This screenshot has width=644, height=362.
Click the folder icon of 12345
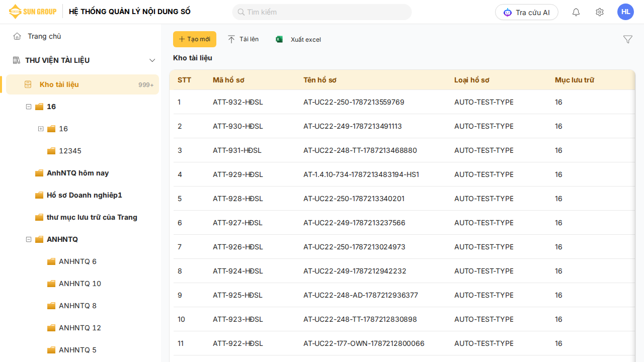coord(51,151)
